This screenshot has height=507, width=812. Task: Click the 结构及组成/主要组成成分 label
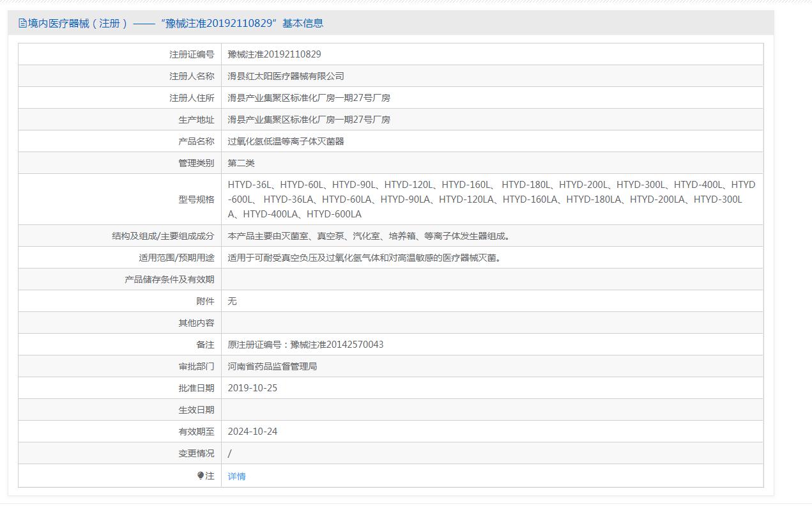pos(163,236)
